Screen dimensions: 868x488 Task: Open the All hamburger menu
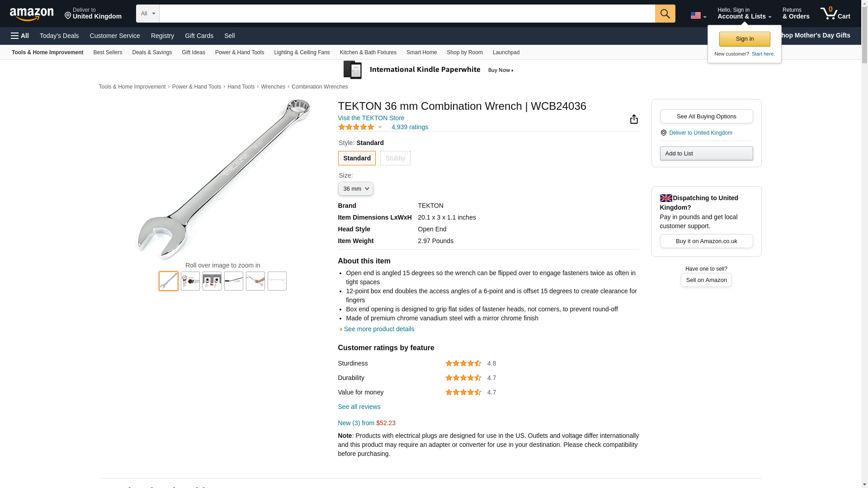[20, 36]
